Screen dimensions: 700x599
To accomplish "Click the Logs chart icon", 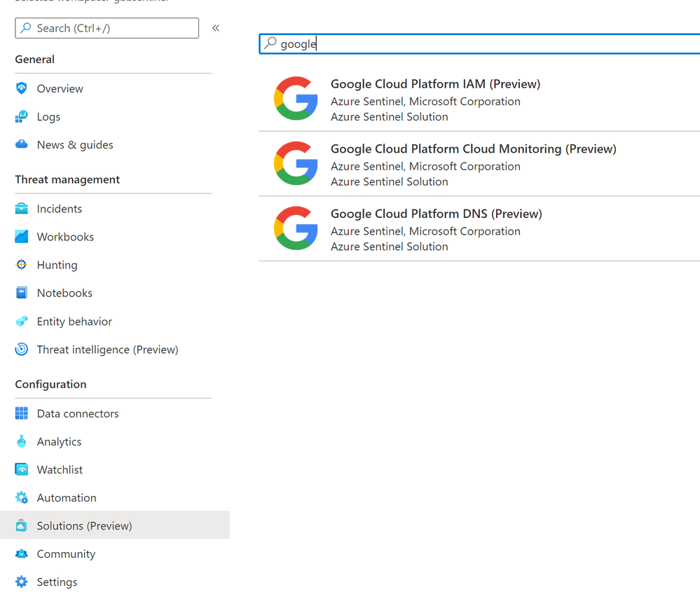I will tap(22, 116).
